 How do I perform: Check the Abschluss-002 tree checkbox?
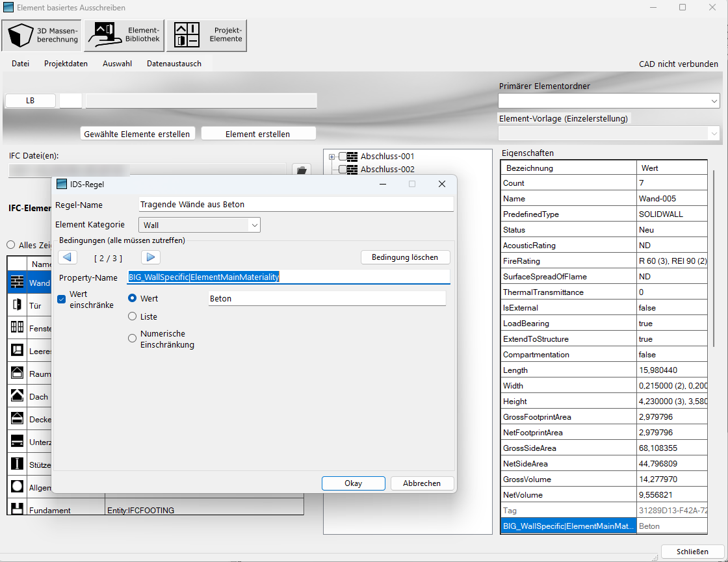pos(343,170)
